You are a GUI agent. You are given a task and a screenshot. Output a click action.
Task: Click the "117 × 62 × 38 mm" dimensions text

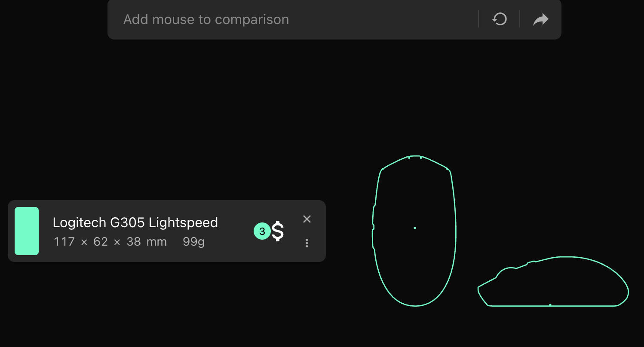[x=110, y=241]
